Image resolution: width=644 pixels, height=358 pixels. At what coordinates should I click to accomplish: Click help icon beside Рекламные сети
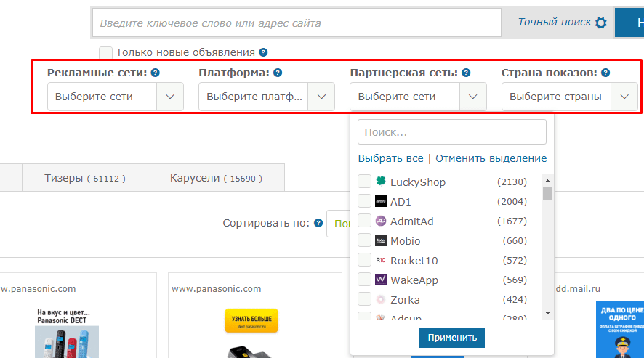click(156, 73)
